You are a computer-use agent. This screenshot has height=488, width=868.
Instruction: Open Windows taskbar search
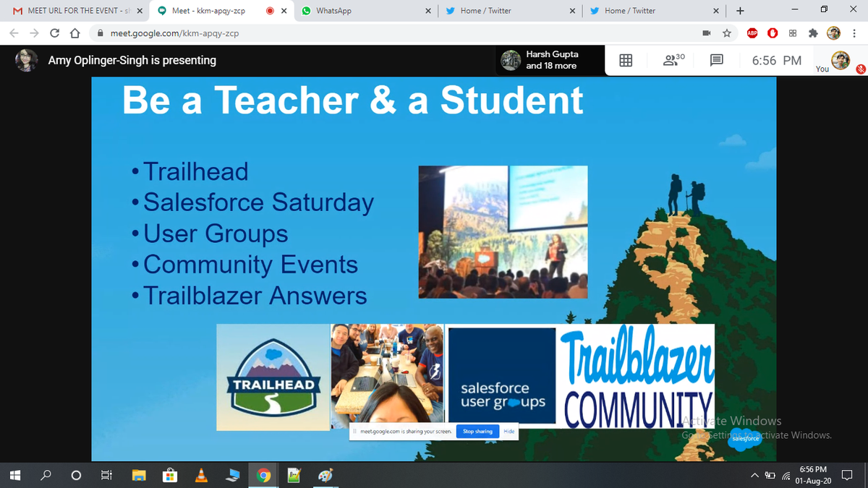(x=46, y=475)
